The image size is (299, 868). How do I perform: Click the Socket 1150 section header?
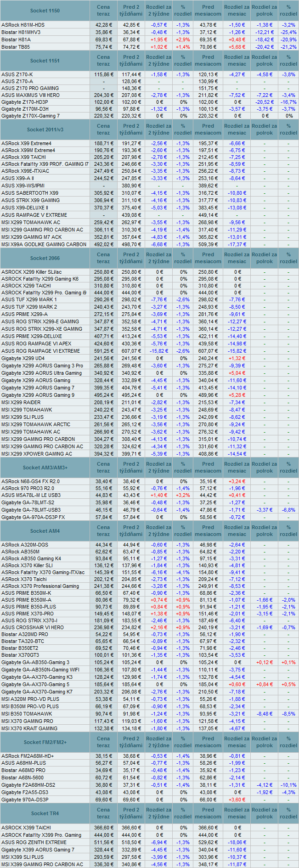45,11
